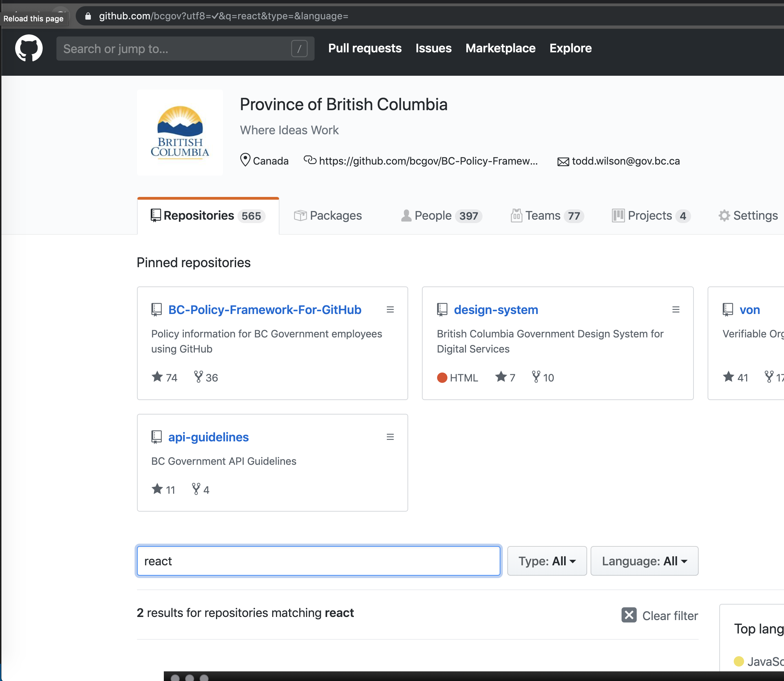Open Marketplace in top nav
The image size is (784, 681).
click(500, 48)
